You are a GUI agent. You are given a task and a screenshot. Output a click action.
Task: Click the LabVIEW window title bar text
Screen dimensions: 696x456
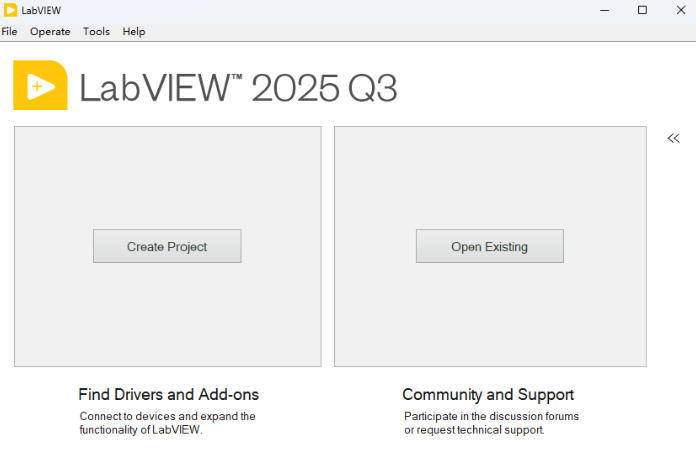(x=41, y=10)
